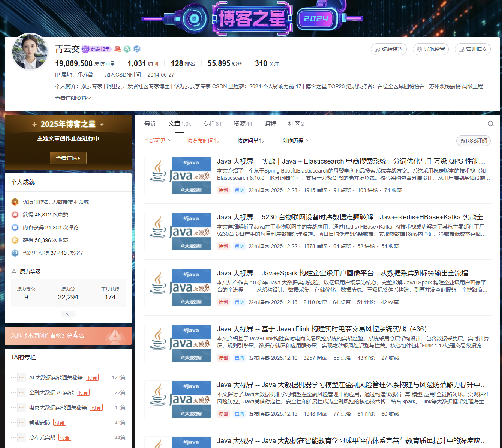The image size is (502, 448).
Task: Expand 查看详细资料 profile details
Action: tap(73, 98)
